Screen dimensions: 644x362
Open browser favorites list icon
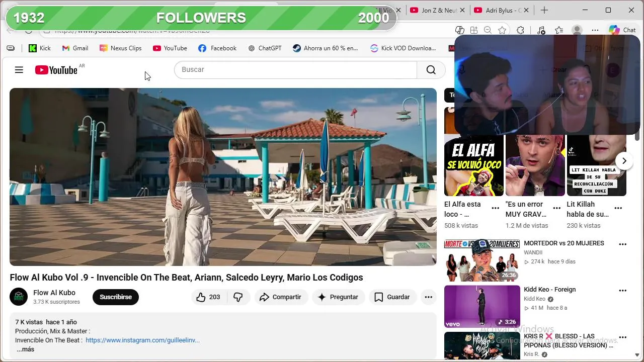[x=559, y=30]
